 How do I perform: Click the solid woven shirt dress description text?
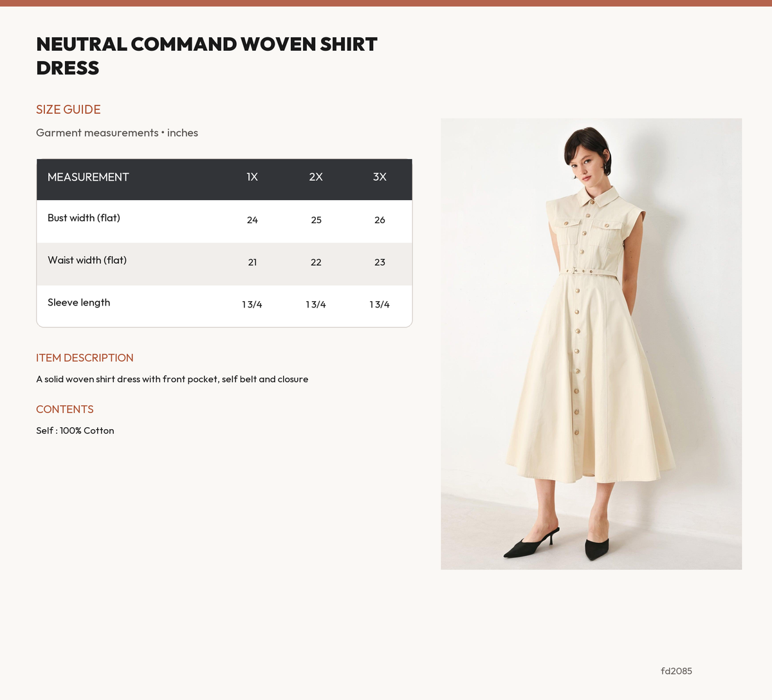pyautogui.click(x=172, y=380)
